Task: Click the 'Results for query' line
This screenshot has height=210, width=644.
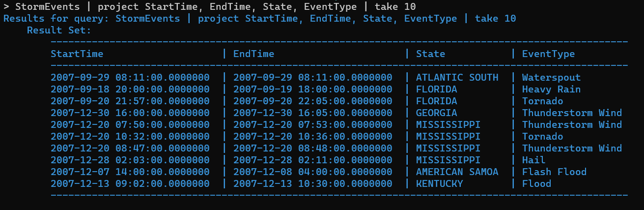Action: pos(260,19)
